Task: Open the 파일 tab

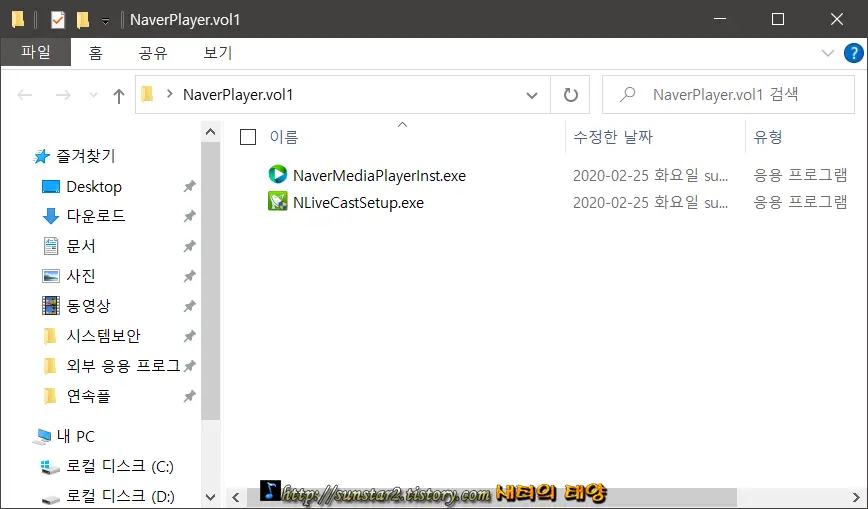Action: (36, 53)
